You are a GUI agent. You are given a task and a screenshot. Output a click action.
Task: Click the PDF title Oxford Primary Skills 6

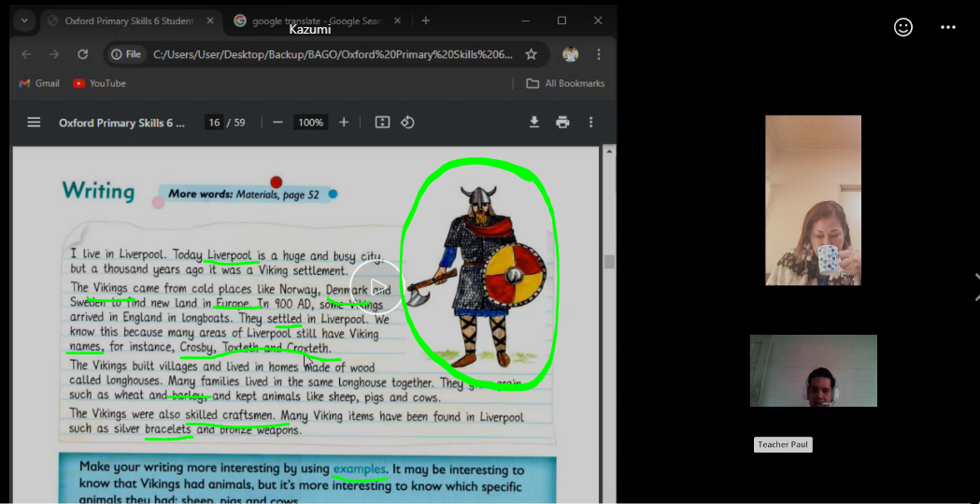pyautogui.click(x=121, y=122)
